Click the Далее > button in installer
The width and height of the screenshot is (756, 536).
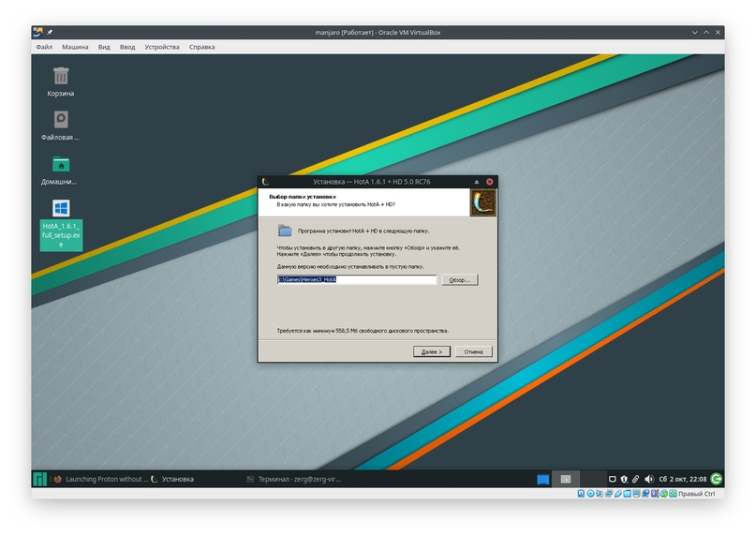click(432, 351)
